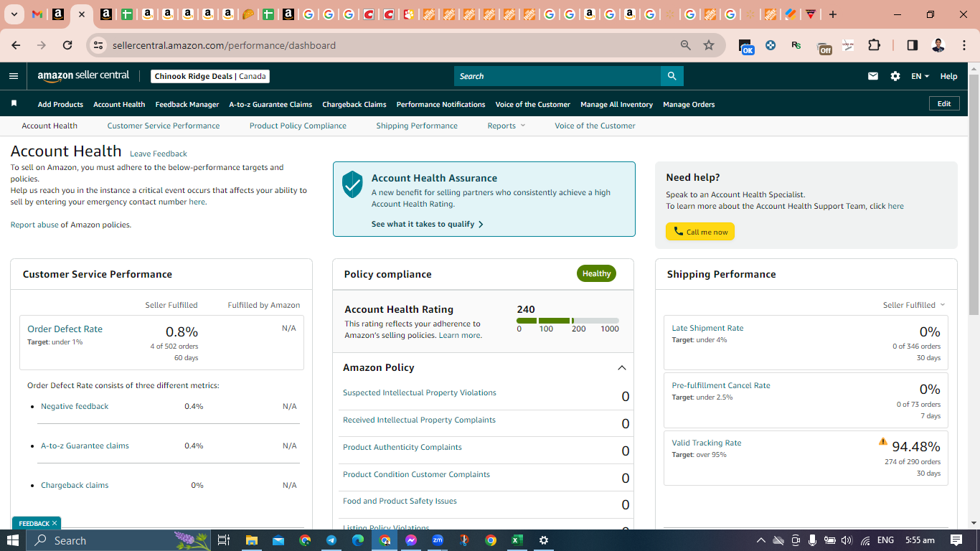Click the extension icon with Off badge

[824, 47]
